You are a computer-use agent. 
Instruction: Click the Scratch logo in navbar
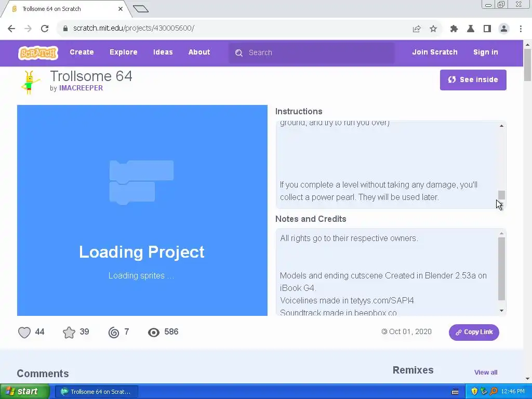click(38, 53)
